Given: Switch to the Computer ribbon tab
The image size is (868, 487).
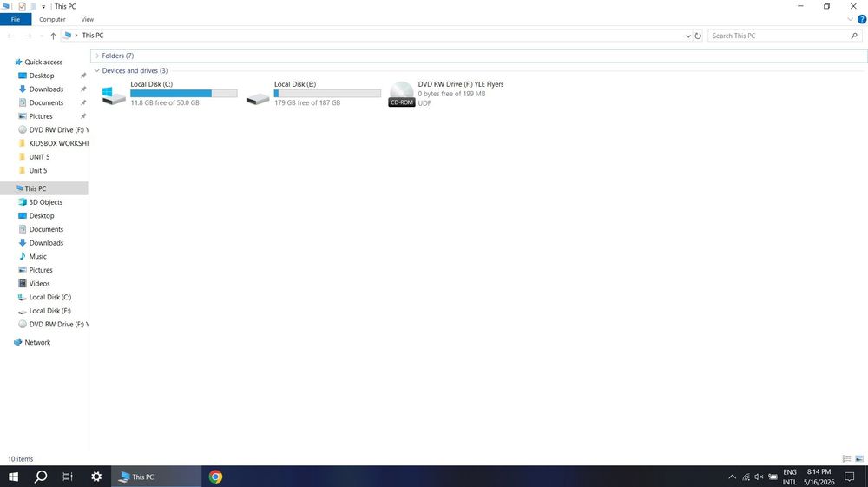Looking at the screenshot, I should click(52, 19).
